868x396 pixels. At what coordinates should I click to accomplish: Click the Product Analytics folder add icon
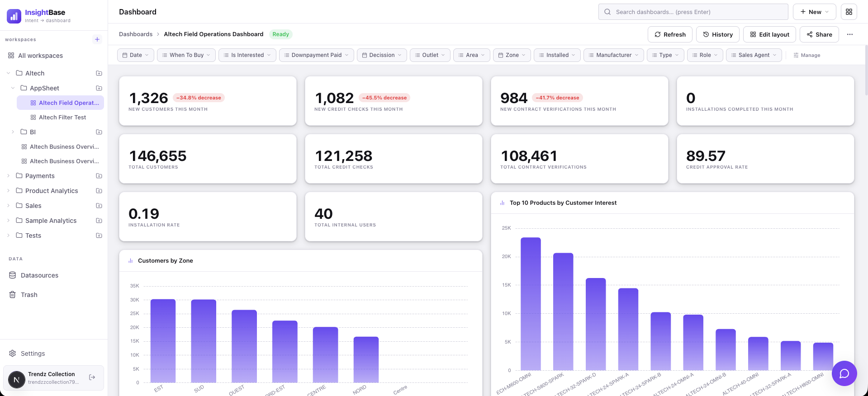click(99, 191)
